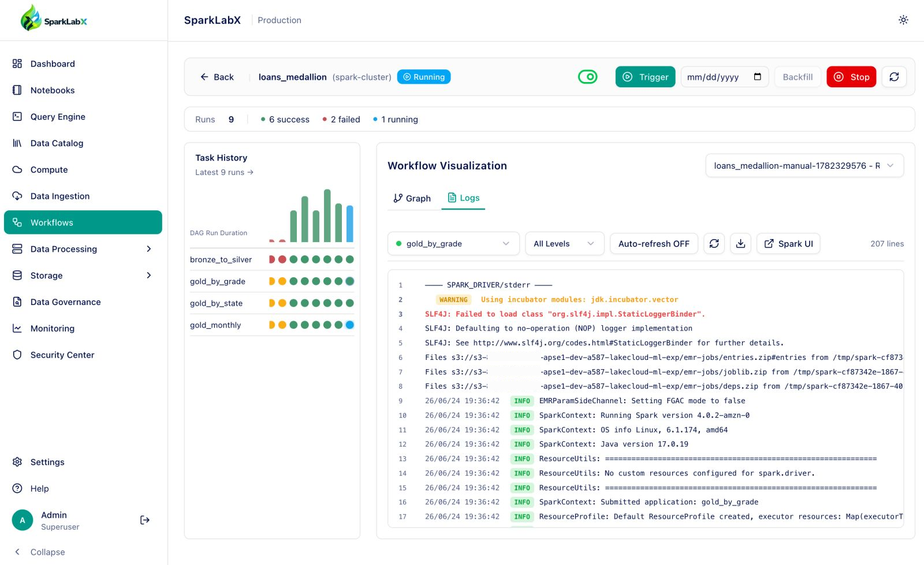924x565 pixels.
Task: Select Workflows in the sidebar
Action: click(83, 222)
